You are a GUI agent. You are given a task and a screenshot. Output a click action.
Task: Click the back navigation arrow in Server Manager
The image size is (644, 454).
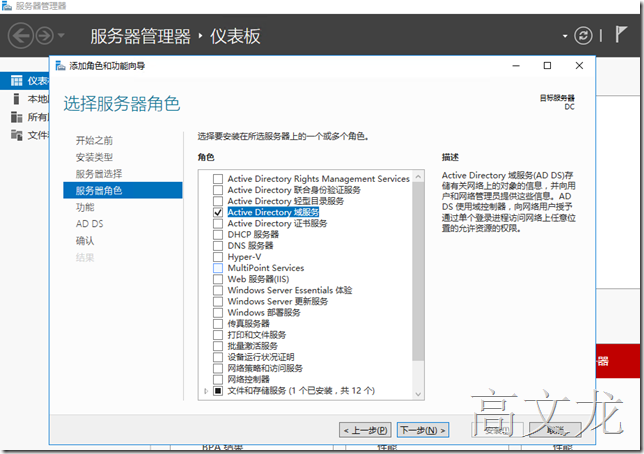pos(20,36)
